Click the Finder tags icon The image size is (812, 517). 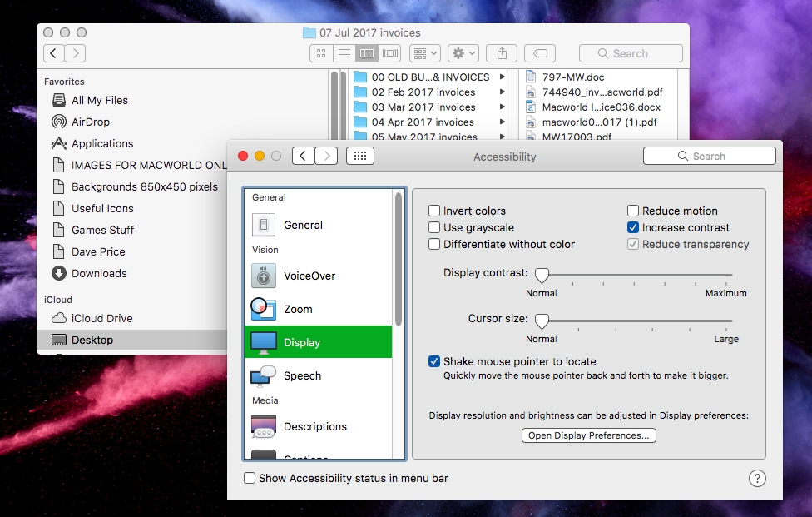540,53
